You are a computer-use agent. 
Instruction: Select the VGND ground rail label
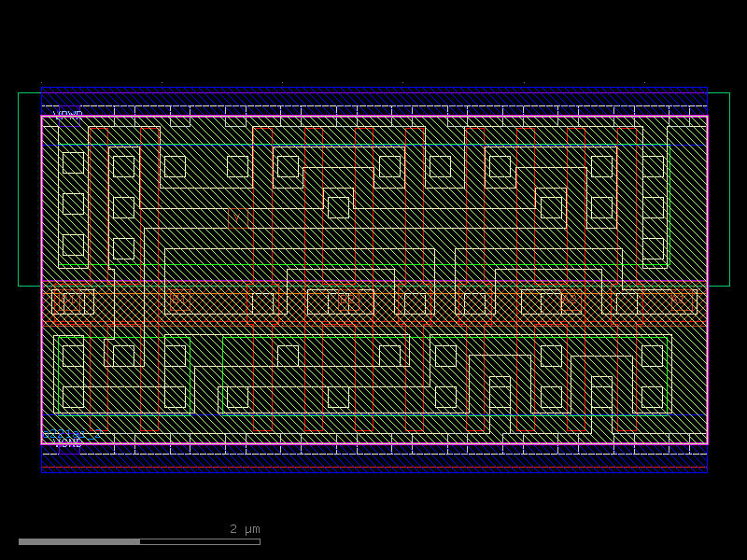pyautogui.click(x=68, y=442)
